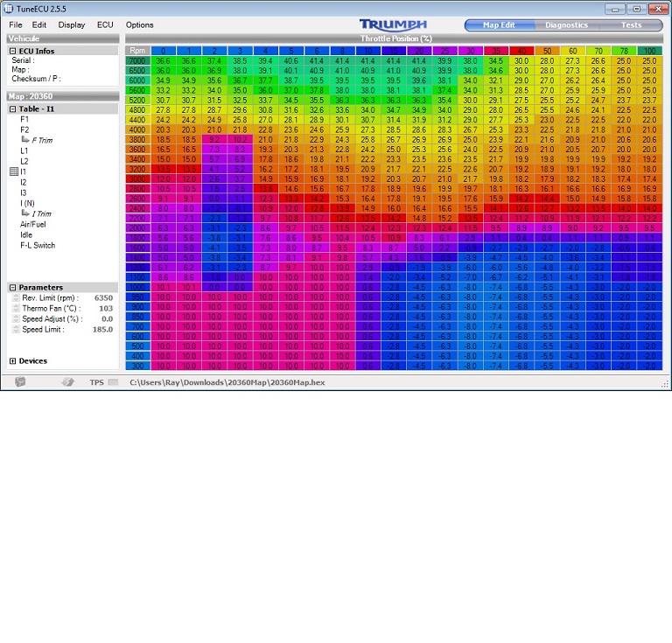Select the F Trim table entry

(x=41, y=140)
